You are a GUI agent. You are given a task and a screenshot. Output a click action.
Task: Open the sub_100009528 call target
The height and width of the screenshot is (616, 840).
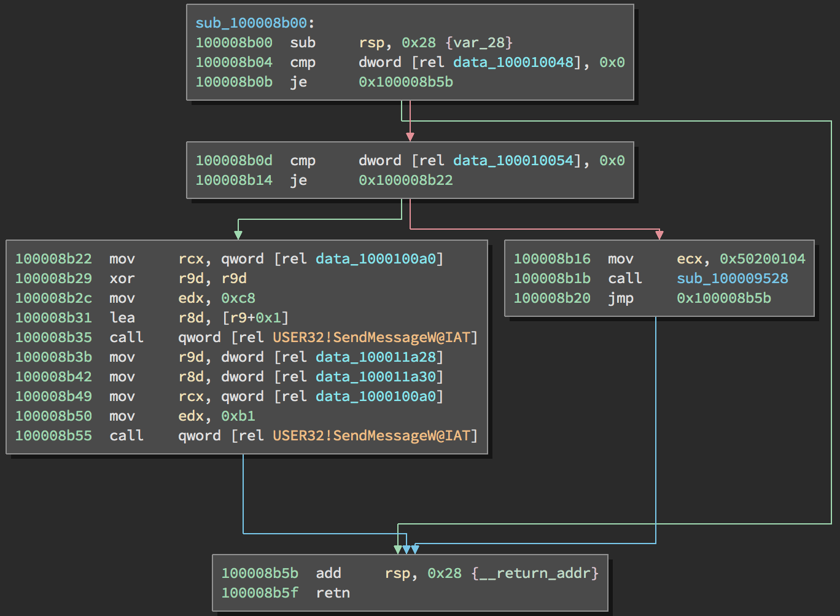pos(732,279)
